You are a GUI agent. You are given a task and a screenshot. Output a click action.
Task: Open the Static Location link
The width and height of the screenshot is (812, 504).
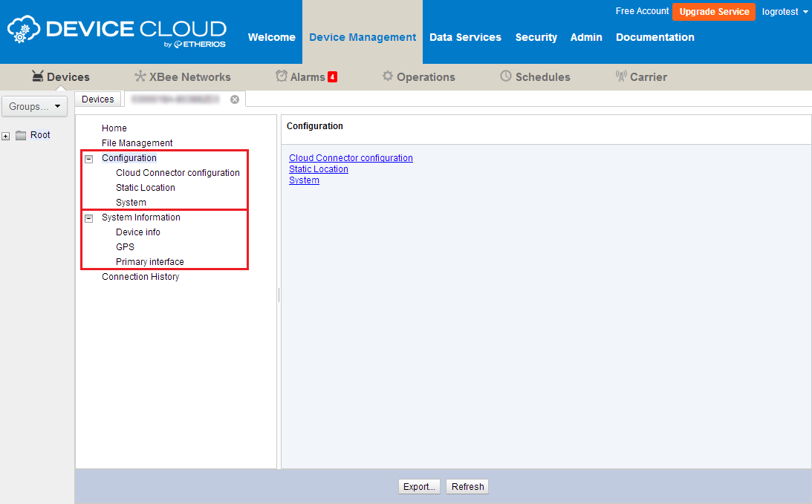coord(319,169)
